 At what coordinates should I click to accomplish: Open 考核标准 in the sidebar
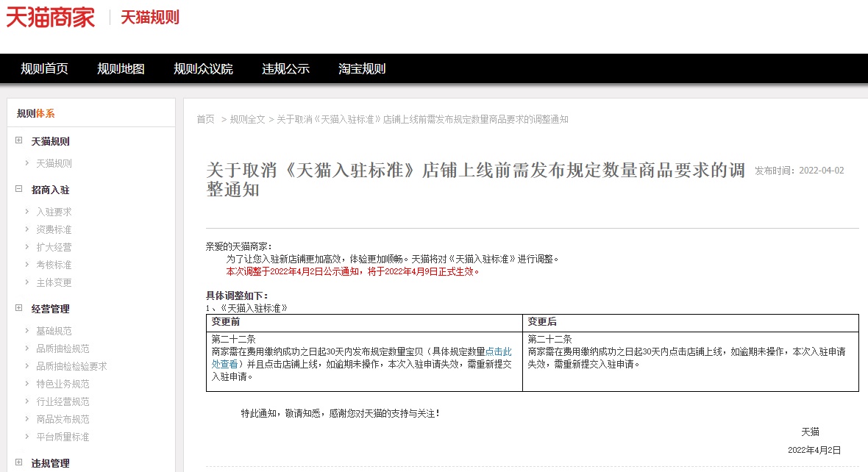tap(54, 265)
